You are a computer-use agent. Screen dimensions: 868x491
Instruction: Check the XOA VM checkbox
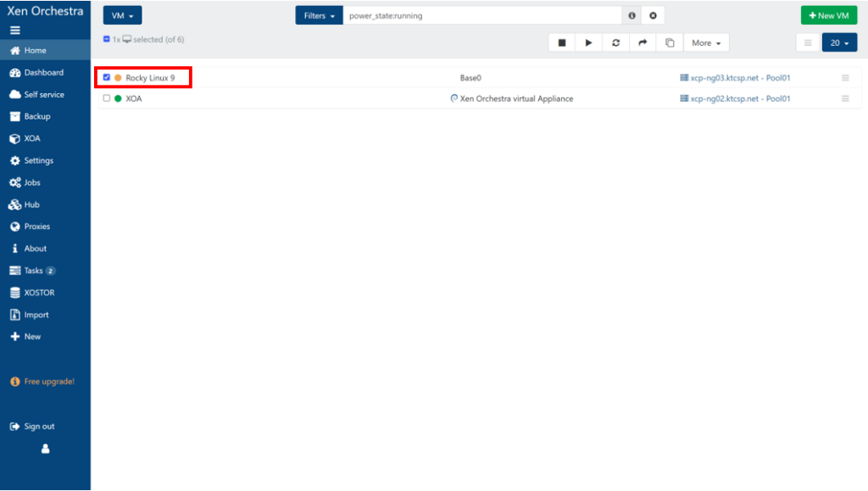tap(107, 98)
